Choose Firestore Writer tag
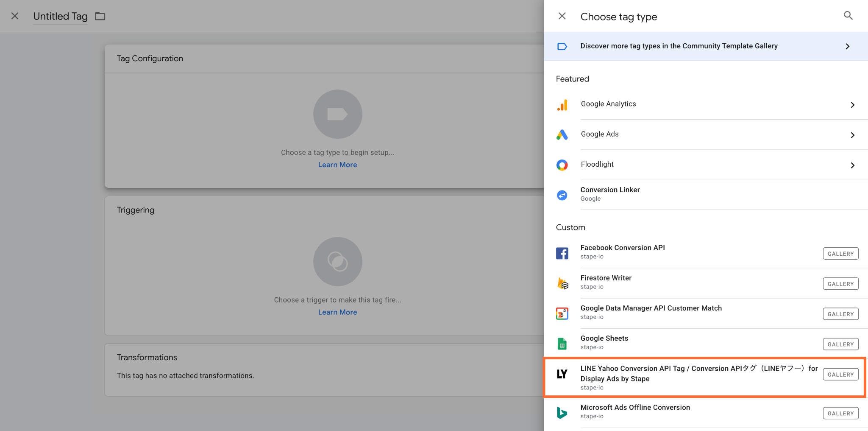The image size is (868, 431). pos(706,283)
